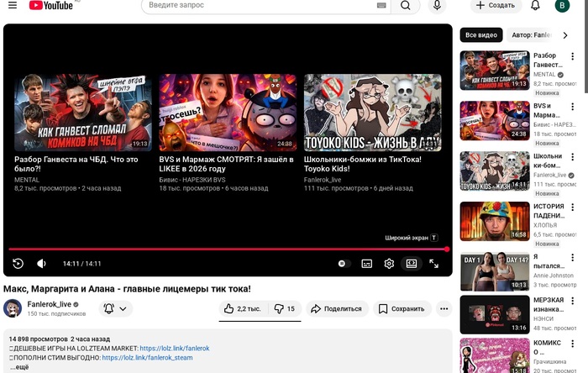Open sidebar ИСТОРИЯ ПАДЕНИЯ thumbnail
Viewport: 588px width, 373px height.
click(x=495, y=221)
